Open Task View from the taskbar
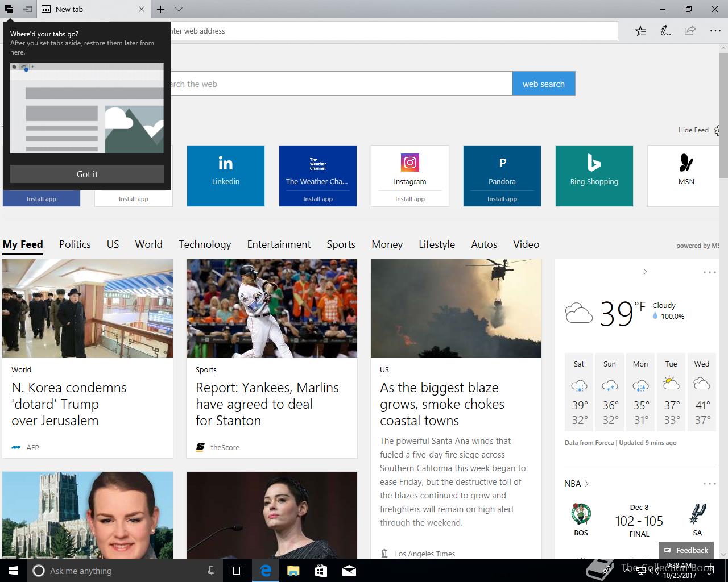Image resolution: width=728 pixels, height=582 pixels. pyautogui.click(x=237, y=571)
